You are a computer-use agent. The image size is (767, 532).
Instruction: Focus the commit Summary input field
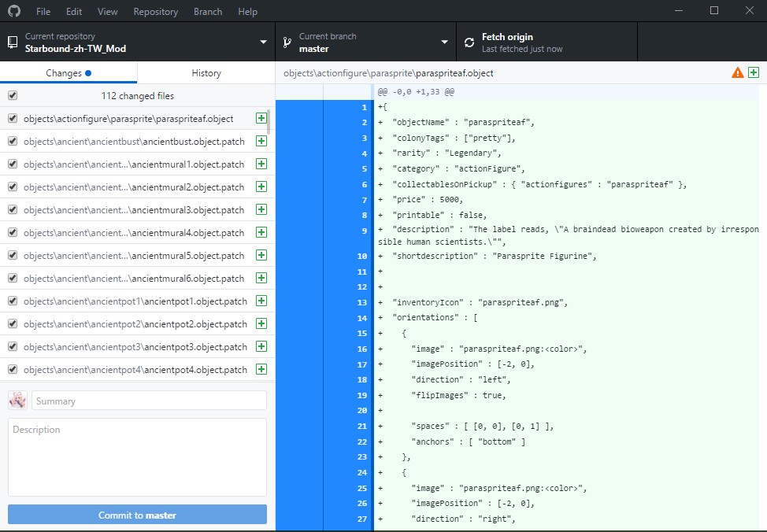coord(149,401)
